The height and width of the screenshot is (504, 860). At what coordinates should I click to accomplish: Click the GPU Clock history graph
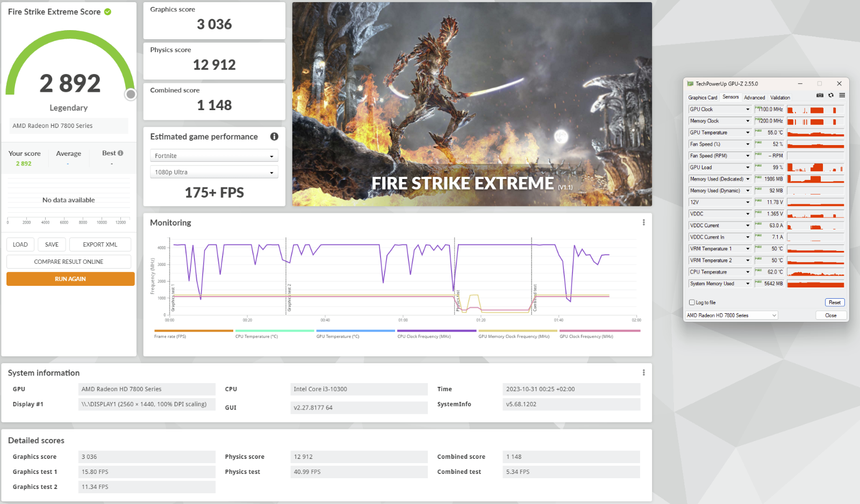click(x=815, y=110)
